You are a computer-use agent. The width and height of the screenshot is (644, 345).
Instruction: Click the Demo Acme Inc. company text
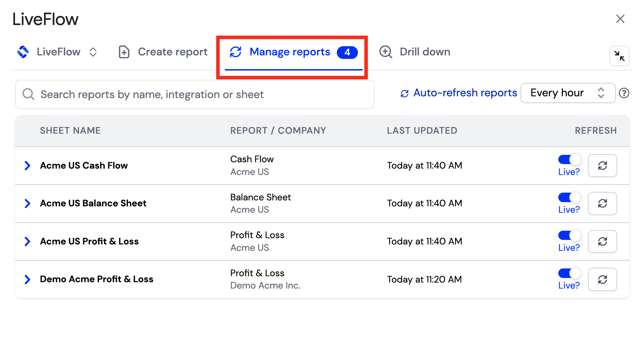(x=265, y=285)
